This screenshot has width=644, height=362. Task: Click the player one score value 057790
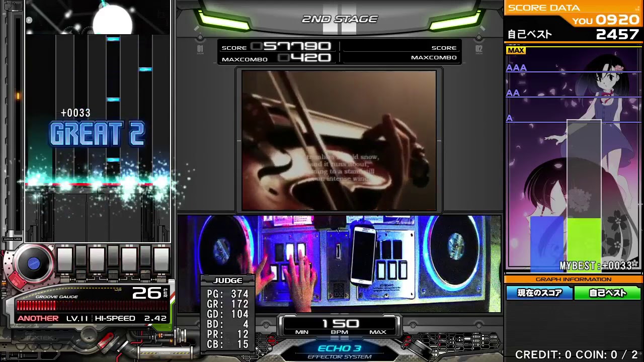(x=291, y=46)
